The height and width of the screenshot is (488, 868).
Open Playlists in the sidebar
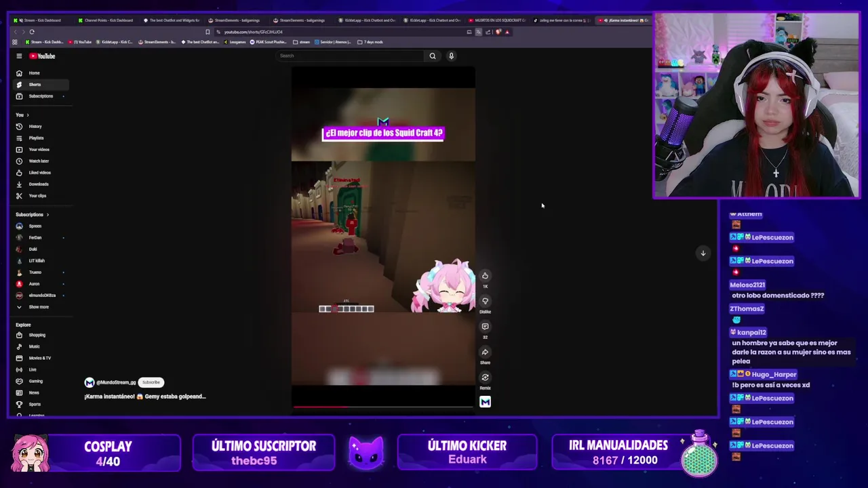pos(41,138)
